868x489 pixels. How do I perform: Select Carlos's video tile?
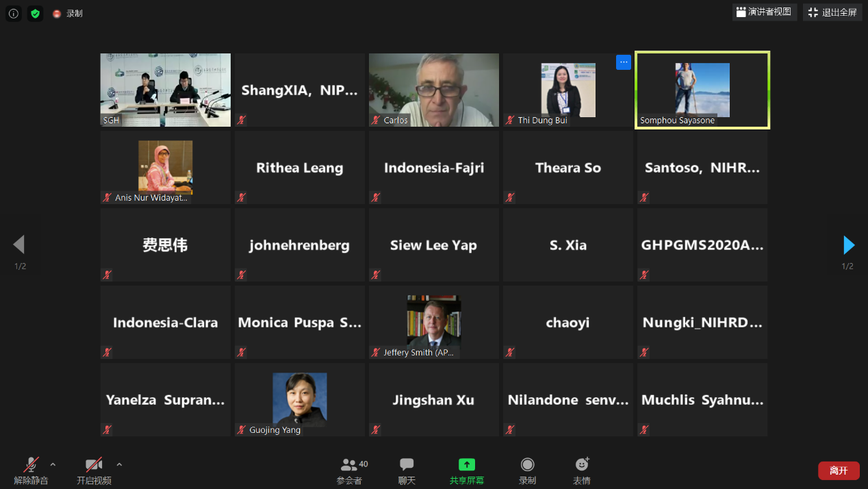(434, 89)
